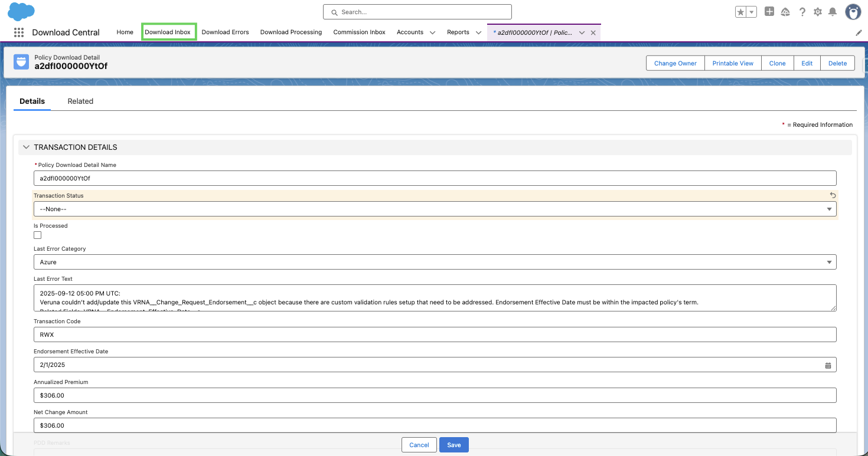Open the user profile avatar
Viewport: 868px width, 456px height.
(853, 12)
